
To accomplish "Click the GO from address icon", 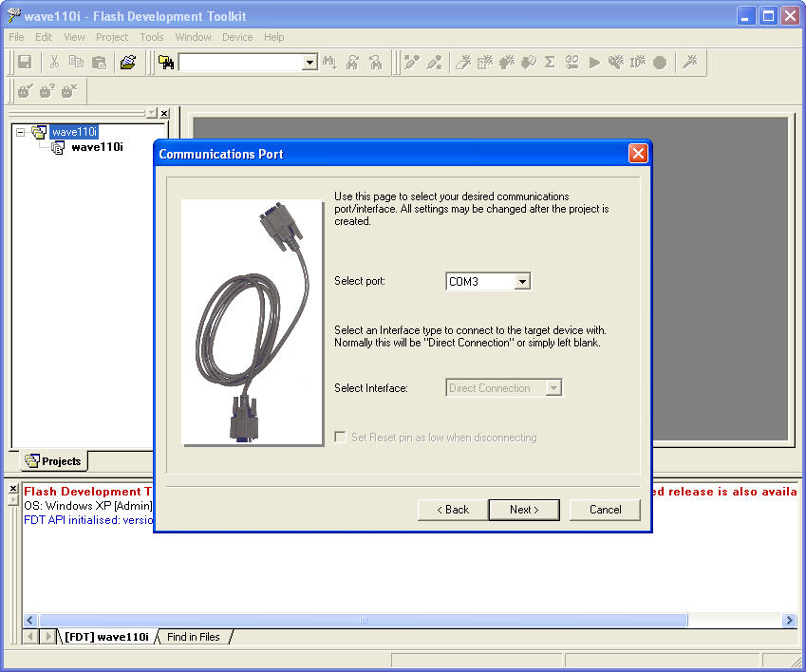I will (x=572, y=62).
